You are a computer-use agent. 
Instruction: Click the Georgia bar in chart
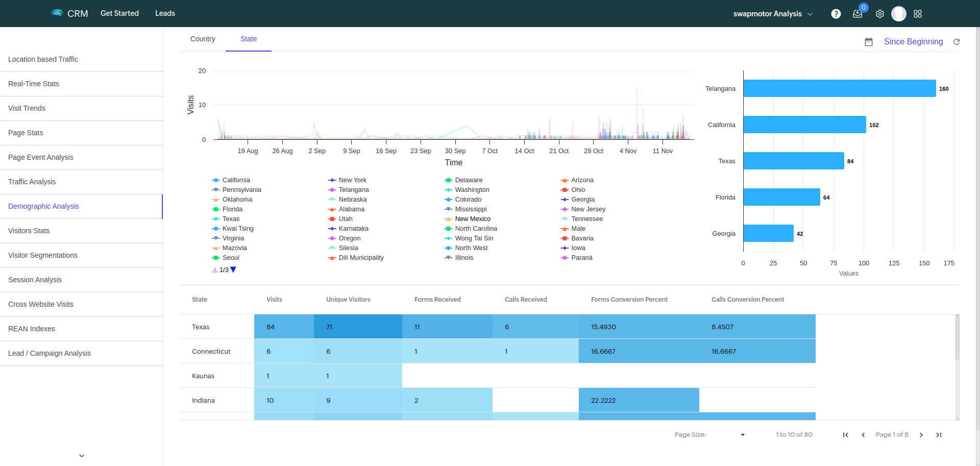(x=768, y=233)
